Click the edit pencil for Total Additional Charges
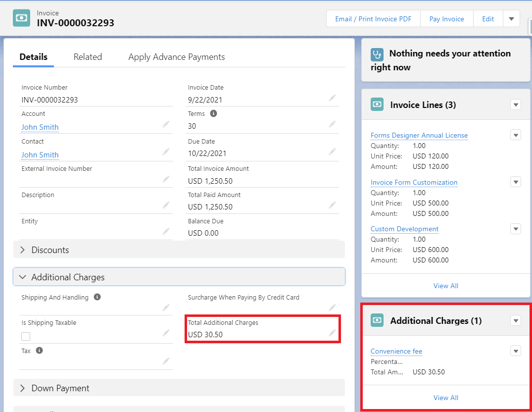 332,333
